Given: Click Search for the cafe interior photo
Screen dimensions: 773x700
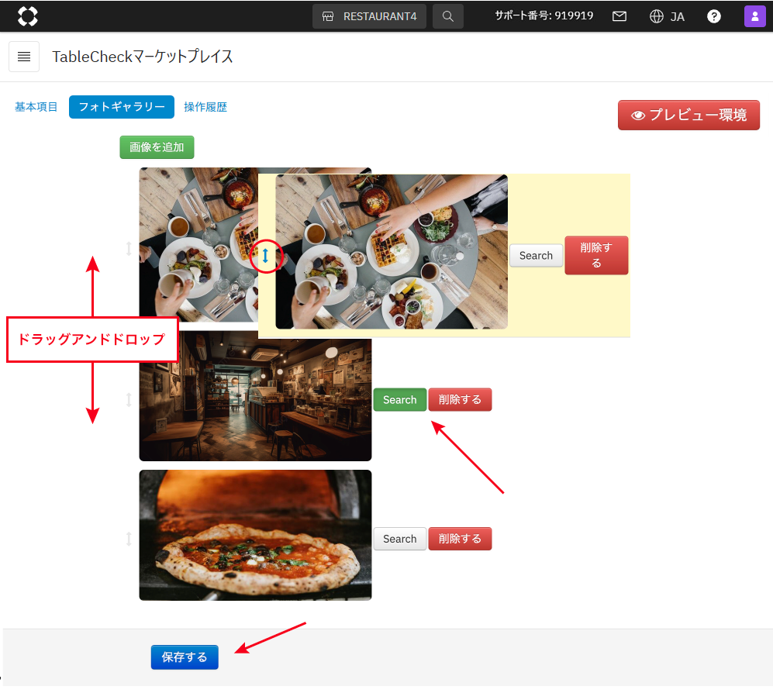Looking at the screenshot, I should (400, 400).
